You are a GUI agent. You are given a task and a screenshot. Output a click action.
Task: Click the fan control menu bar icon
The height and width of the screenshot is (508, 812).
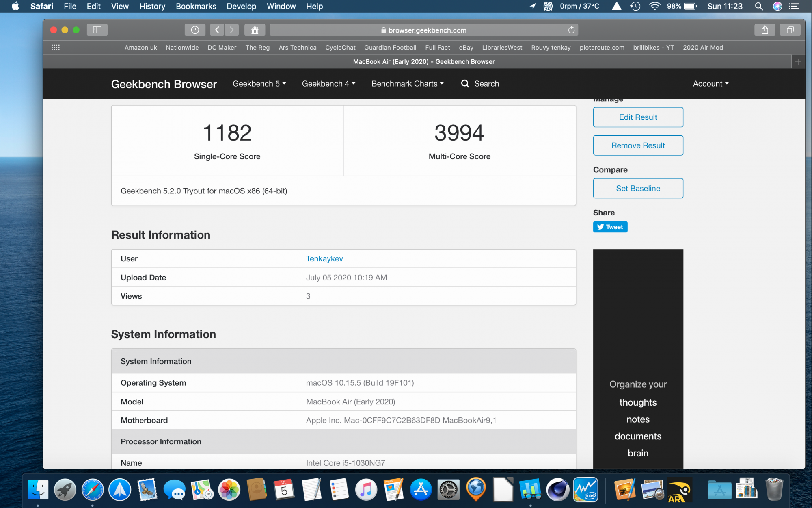click(x=548, y=6)
